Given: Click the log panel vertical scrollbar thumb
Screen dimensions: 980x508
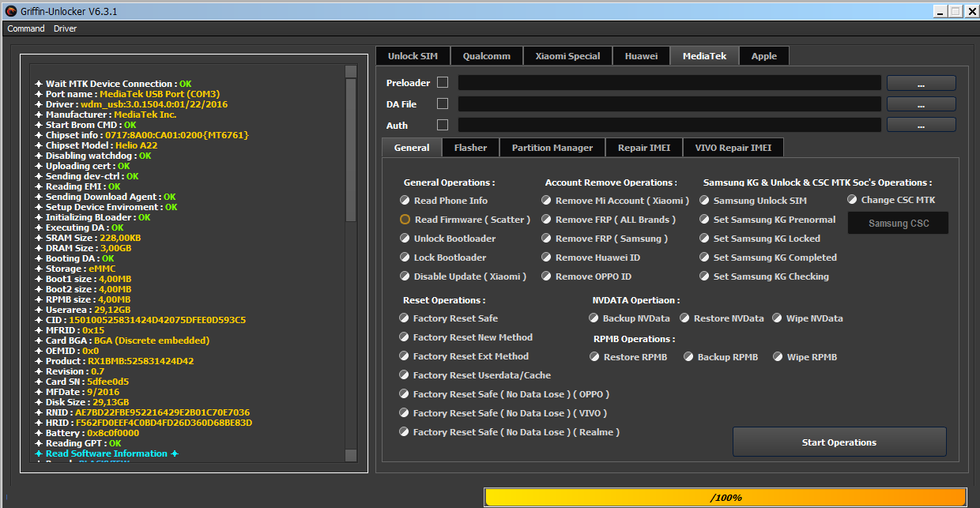Looking at the screenshot, I should coord(352,150).
